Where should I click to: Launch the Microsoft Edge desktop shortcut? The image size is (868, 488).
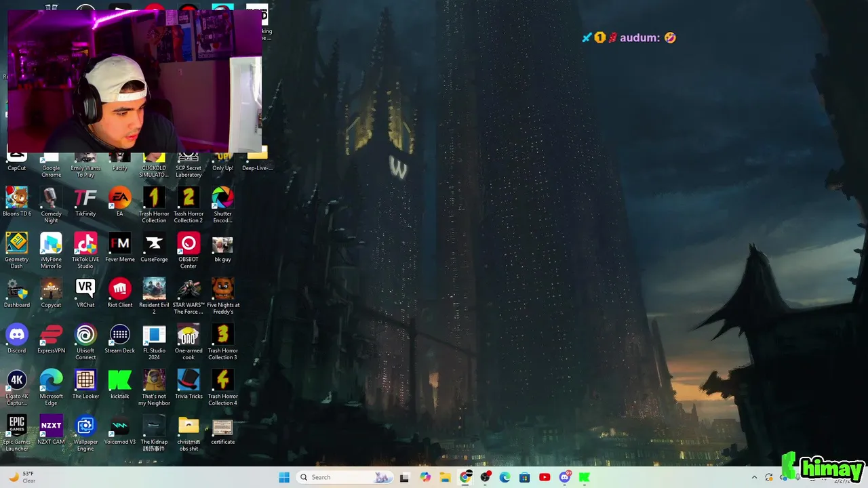pos(51,380)
